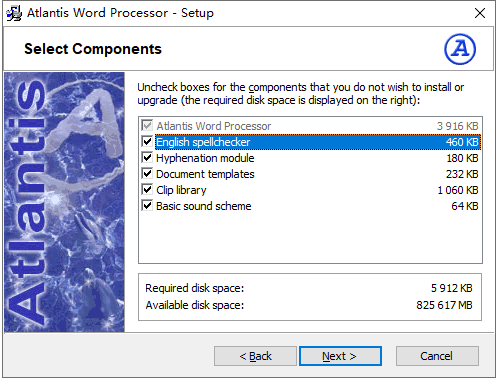This screenshot has height=380, width=498.
Task: Click the Next button to continue
Action: point(340,356)
